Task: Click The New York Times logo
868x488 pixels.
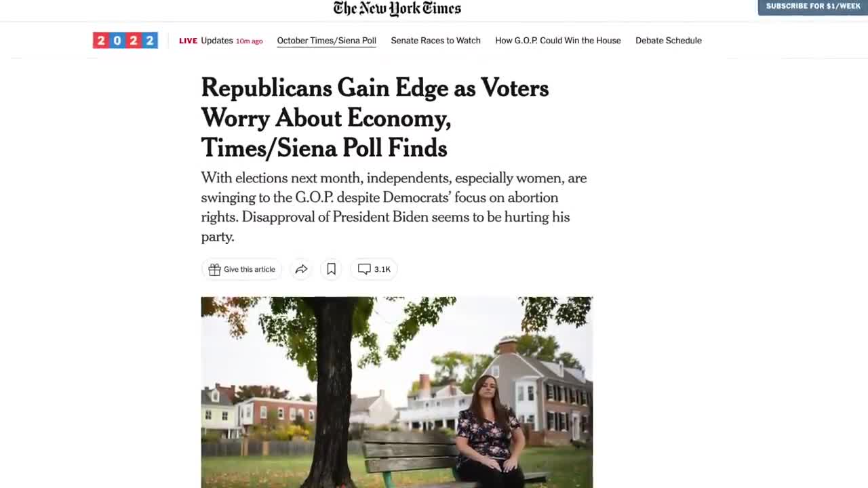Action: pos(397,9)
